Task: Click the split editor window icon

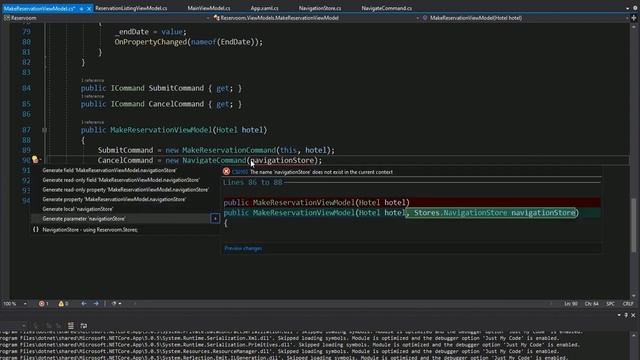Action: point(633,18)
